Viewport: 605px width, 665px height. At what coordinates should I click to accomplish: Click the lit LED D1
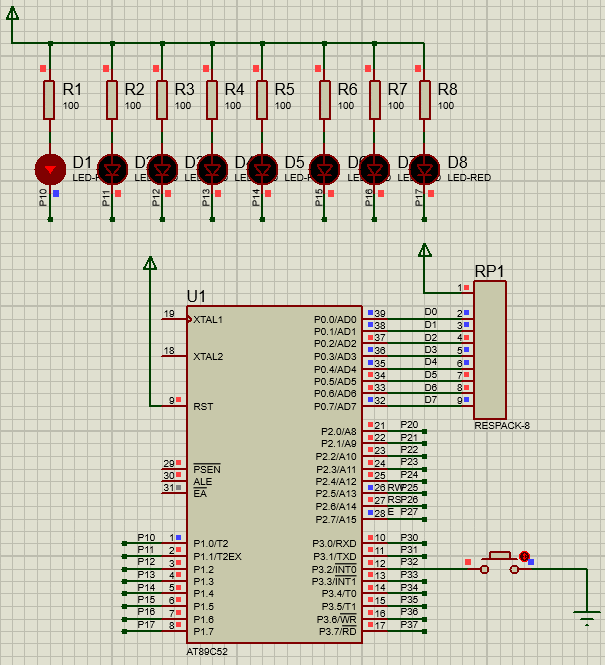click(50, 170)
